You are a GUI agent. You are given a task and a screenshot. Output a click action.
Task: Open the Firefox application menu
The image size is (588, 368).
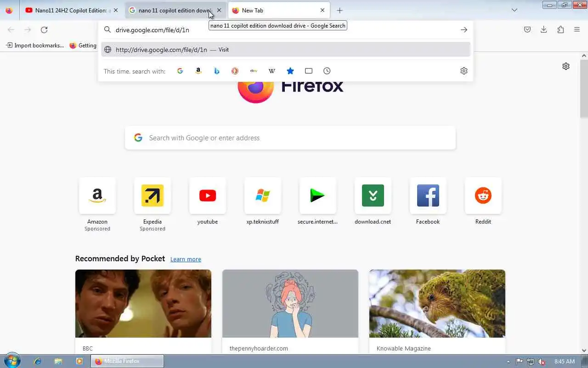pyautogui.click(x=577, y=29)
